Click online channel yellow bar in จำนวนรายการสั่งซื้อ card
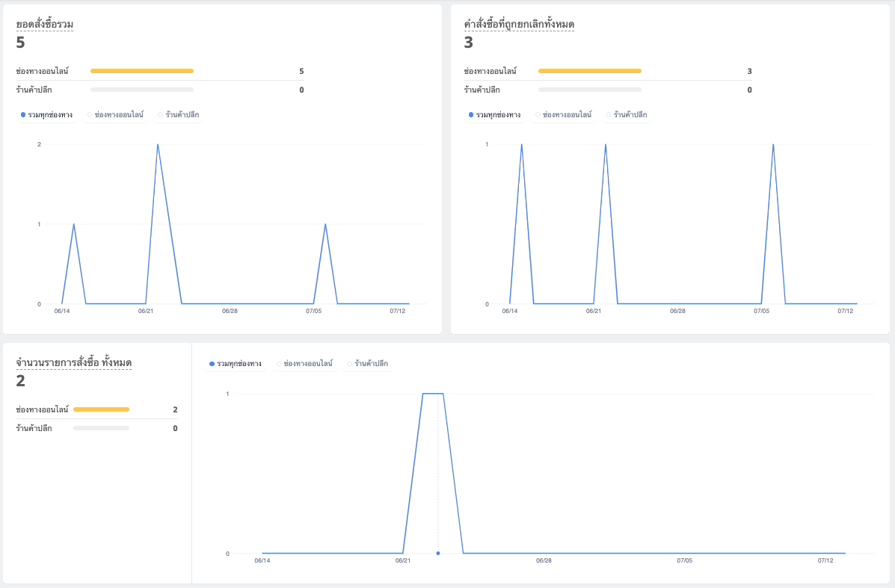The width and height of the screenshot is (895, 588). (101, 409)
